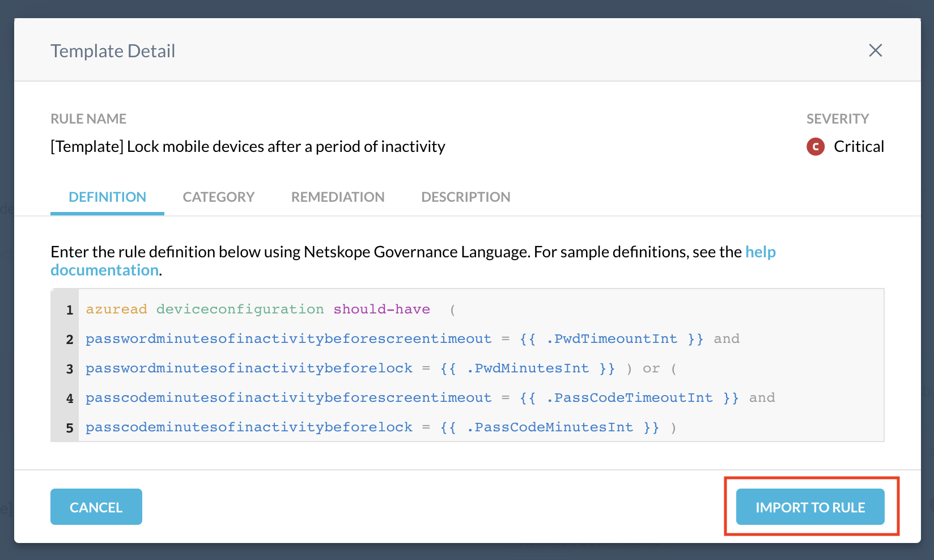Click passwordminutesofinactivitybeforelock on line 3
Viewport: 934px width, 560px height.
tap(248, 368)
